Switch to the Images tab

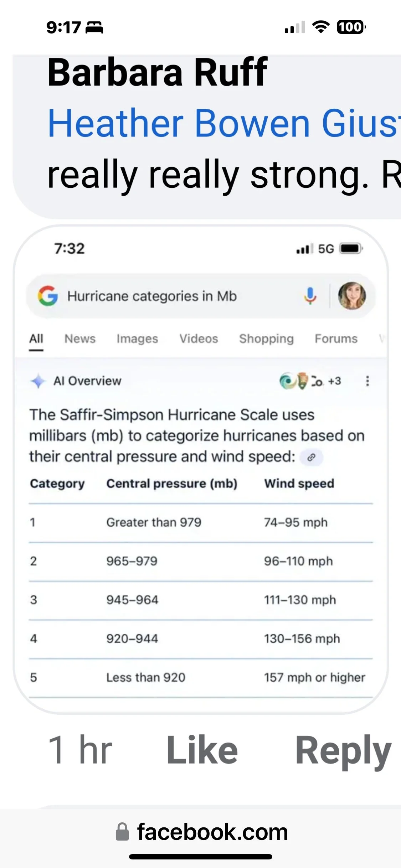(x=137, y=339)
